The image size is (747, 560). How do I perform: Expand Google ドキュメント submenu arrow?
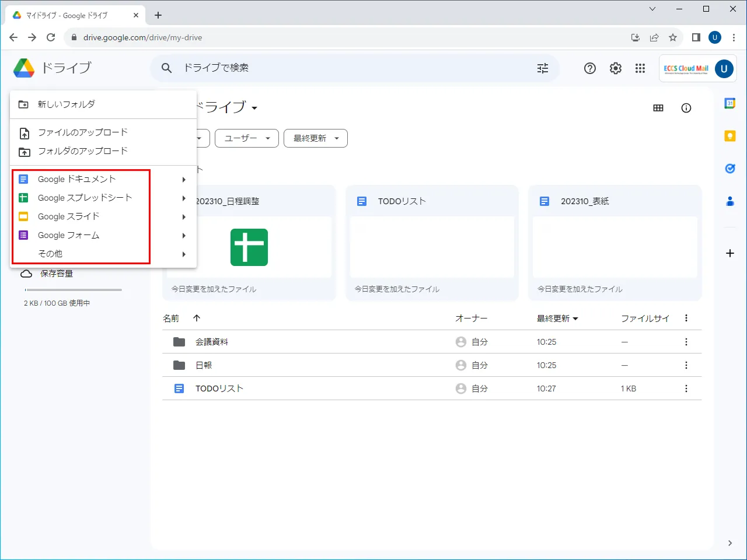pos(184,180)
